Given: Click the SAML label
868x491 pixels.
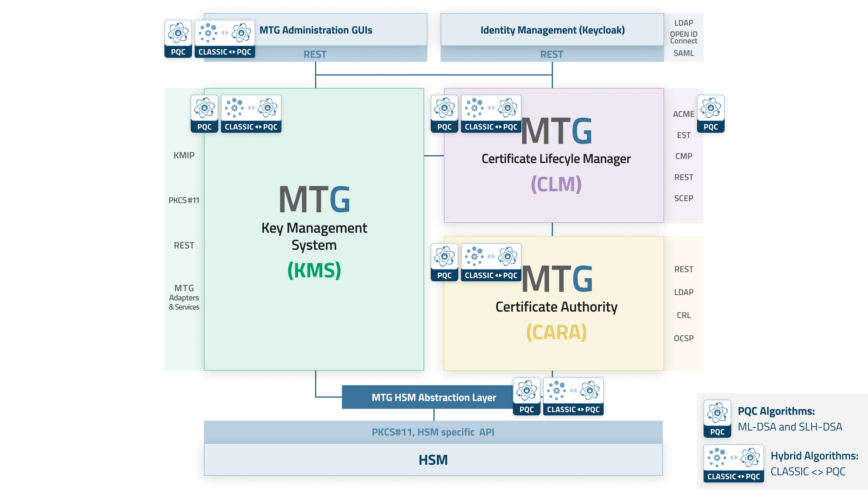Looking at the screenshot, I should [x=684, y=53].
